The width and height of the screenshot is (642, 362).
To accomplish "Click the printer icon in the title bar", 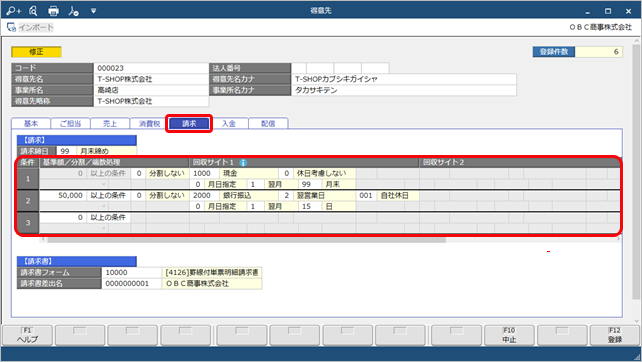I will coord(54,11).
